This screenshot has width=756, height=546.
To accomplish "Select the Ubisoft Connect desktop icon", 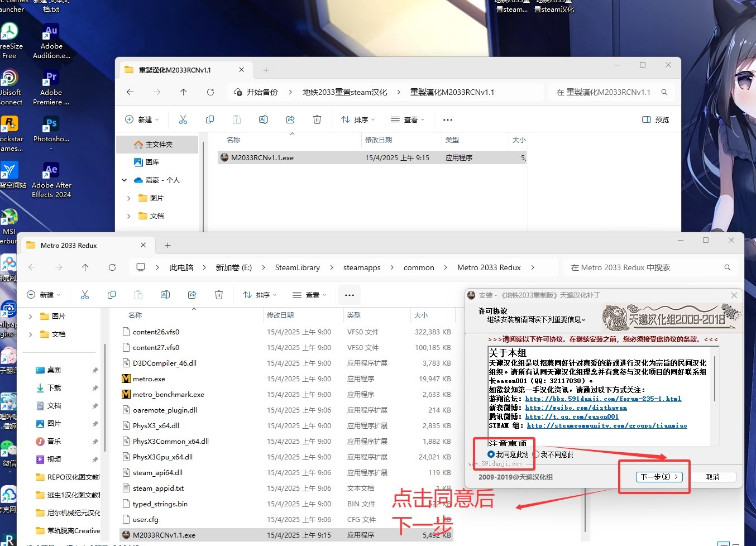I will (9, 87).
